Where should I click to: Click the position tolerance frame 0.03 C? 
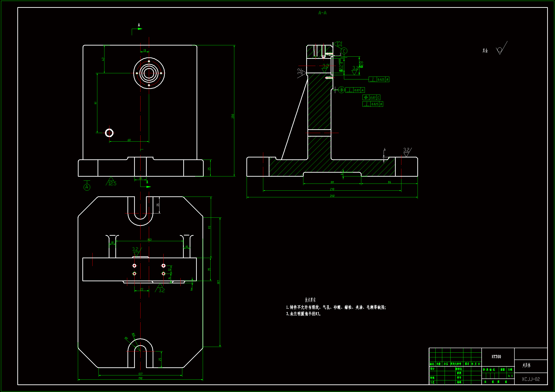pos(371,97)
